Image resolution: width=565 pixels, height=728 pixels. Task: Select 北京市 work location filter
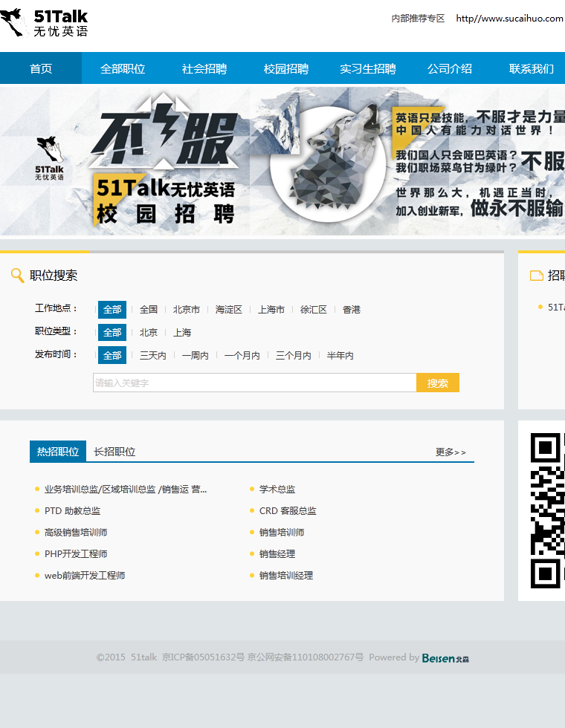[x=187, y=309]
